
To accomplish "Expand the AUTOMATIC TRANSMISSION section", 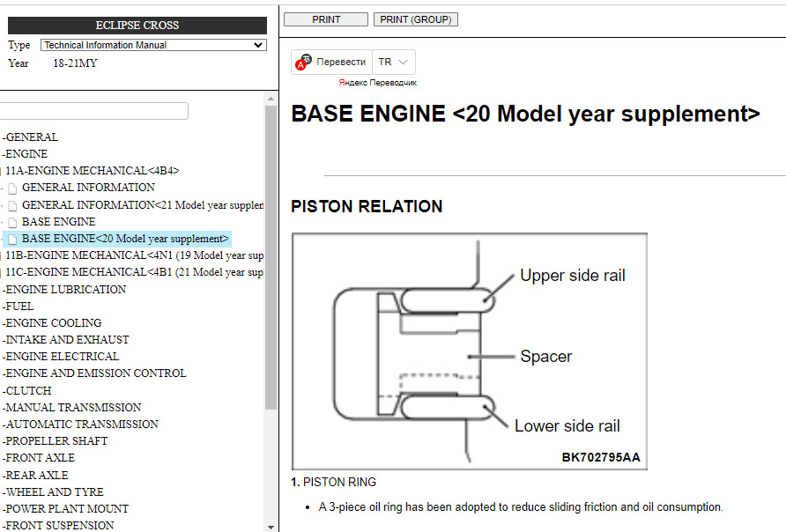I will [80, 425].
